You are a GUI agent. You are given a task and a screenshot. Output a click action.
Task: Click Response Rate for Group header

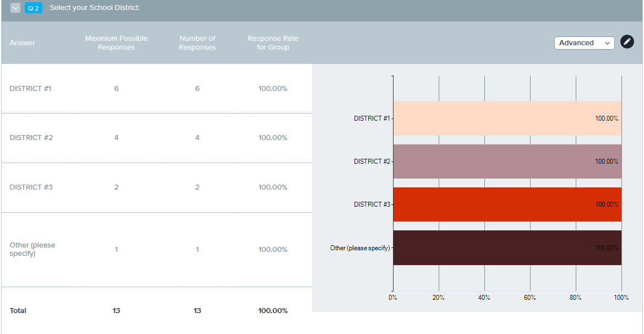pyautogui.click(x=272, y=43)
